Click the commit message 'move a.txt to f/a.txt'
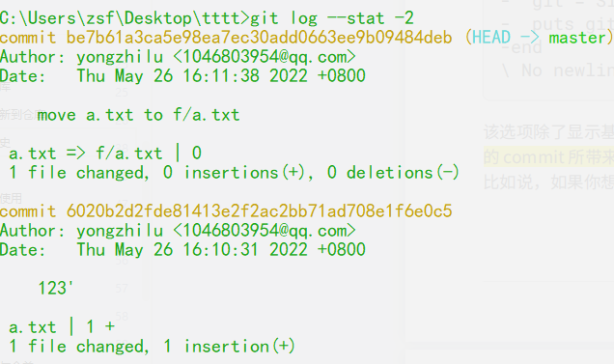 pyautogui.click(x=138, y=115)
